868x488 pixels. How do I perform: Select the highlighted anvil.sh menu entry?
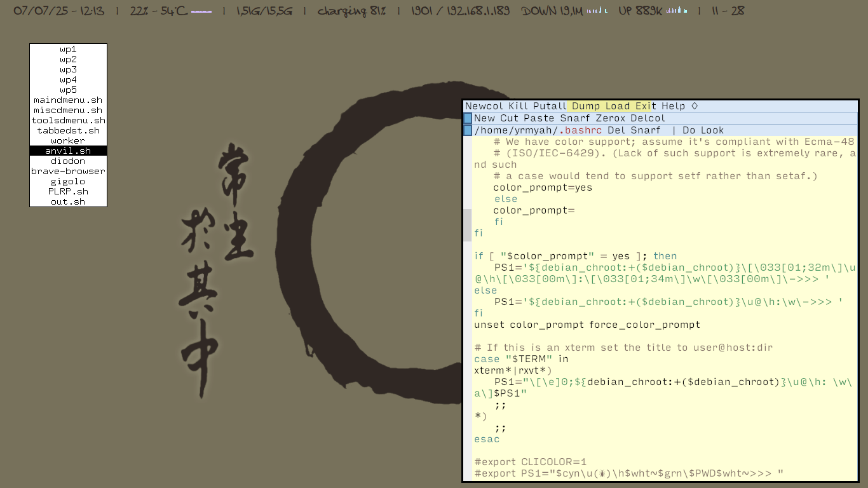click(68, 151)
